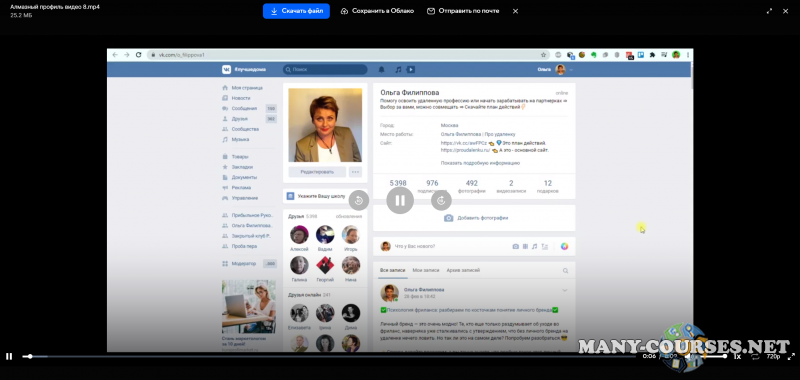
Task: Click Отправить по почте
Action: [x=463, y=11]
